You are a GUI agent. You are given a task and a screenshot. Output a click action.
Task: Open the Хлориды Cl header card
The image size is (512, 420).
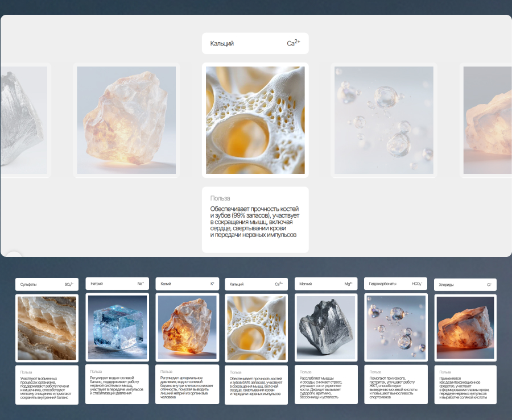[465, 285]
